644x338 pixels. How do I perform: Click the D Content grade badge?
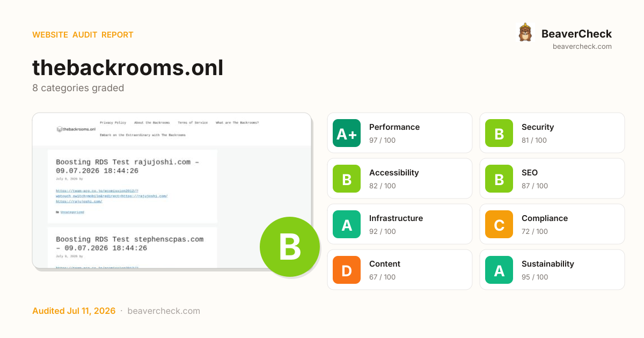point(347,270)
